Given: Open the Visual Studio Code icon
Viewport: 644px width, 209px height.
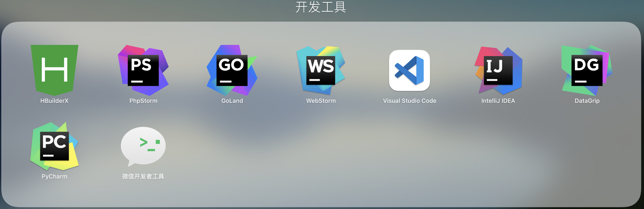Looking at the screenshot, I should (x=409, y=70).
